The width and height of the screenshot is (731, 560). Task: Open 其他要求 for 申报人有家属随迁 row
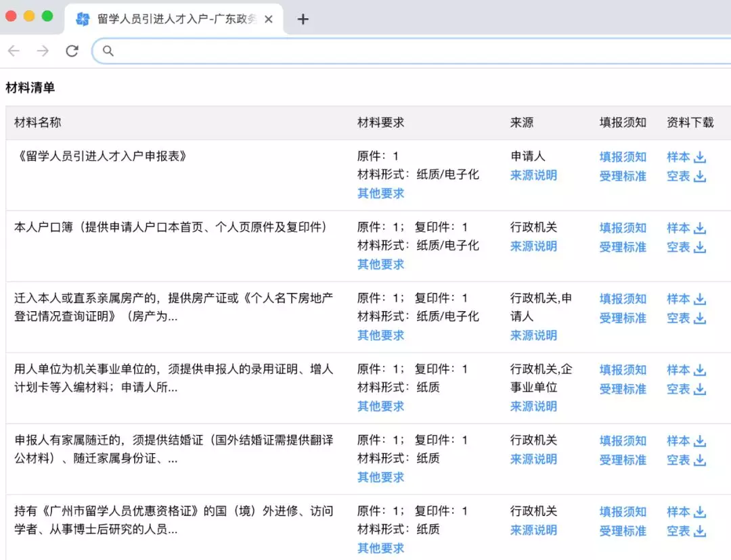(380, 477)
